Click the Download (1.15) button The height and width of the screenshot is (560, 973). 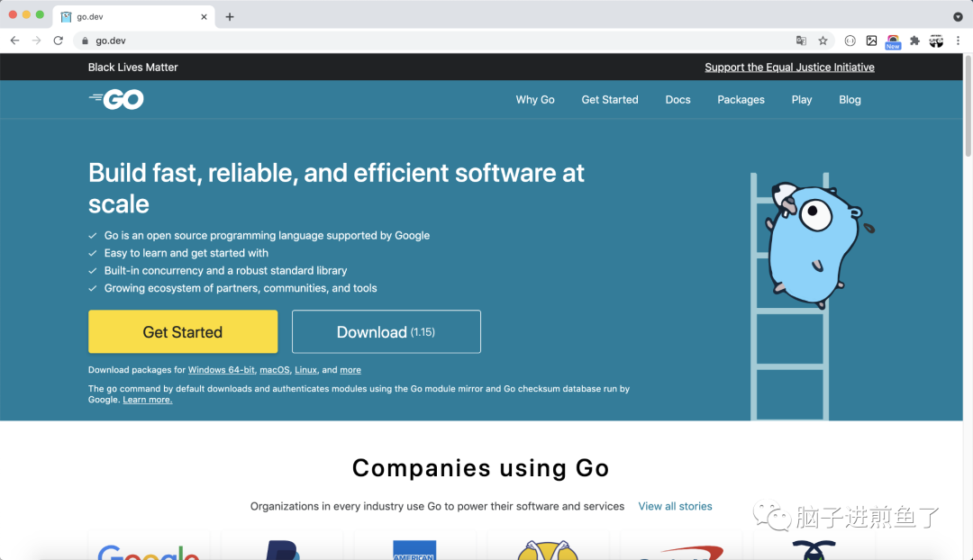pos(386,332)
